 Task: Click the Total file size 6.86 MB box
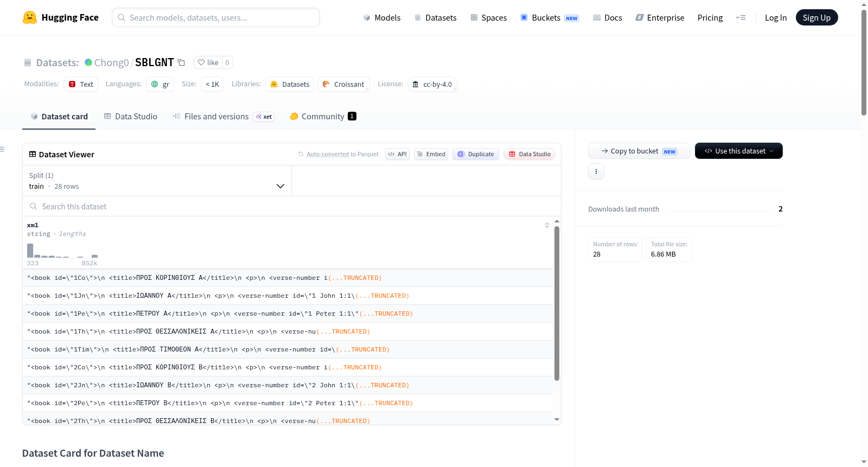(669, 250)
